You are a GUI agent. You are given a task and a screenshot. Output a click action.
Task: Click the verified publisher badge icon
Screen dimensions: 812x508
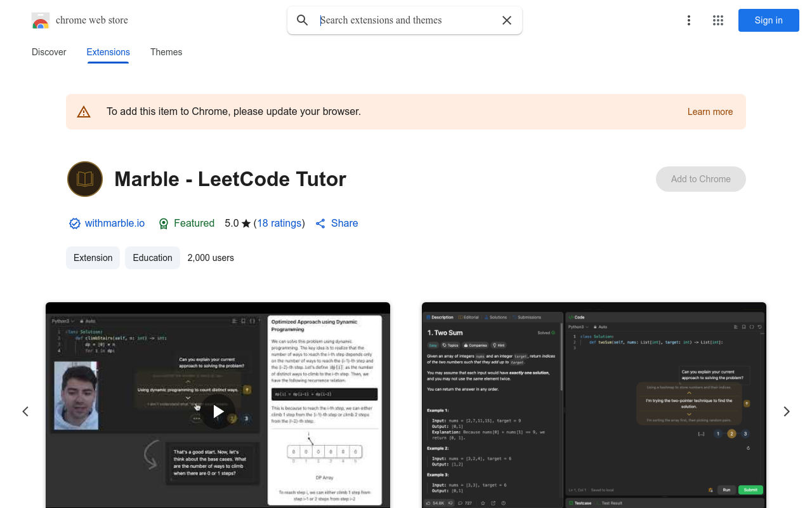[75, 224]
